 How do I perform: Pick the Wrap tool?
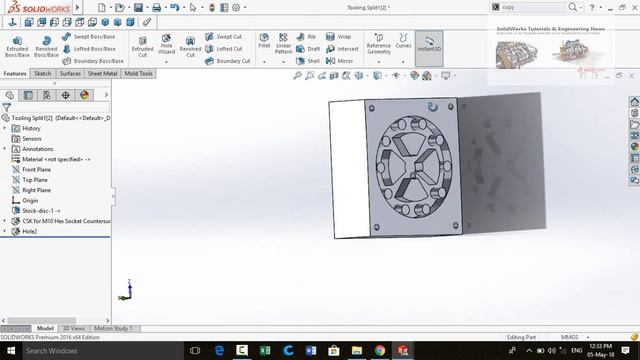click(338, 37)
